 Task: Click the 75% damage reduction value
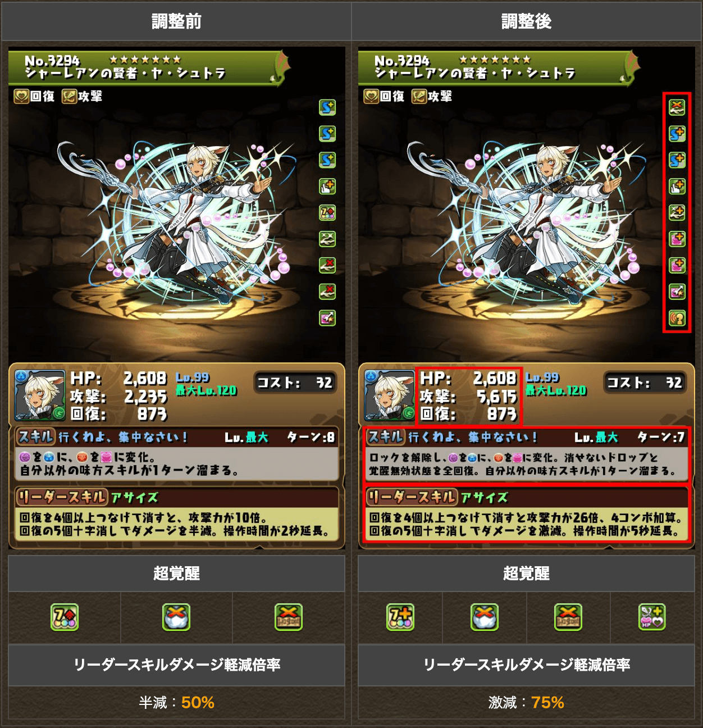click(x=547, y=702)
